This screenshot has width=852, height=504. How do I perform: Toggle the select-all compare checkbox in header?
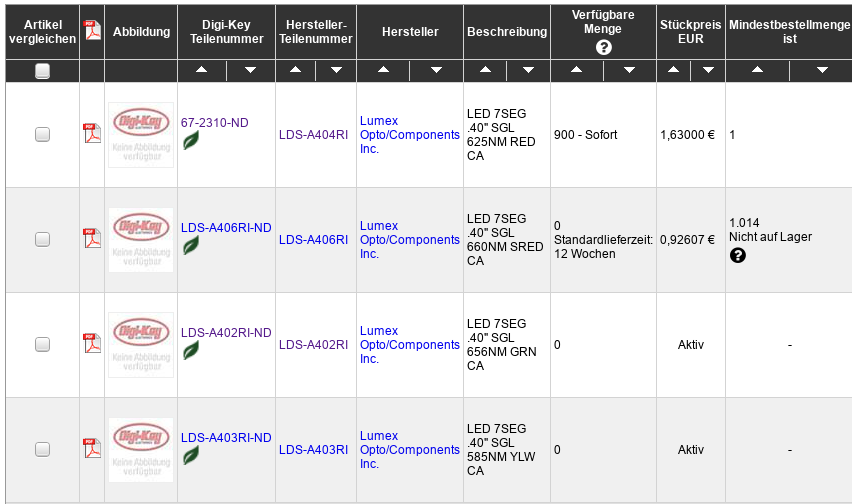click(x=42, y=71)
